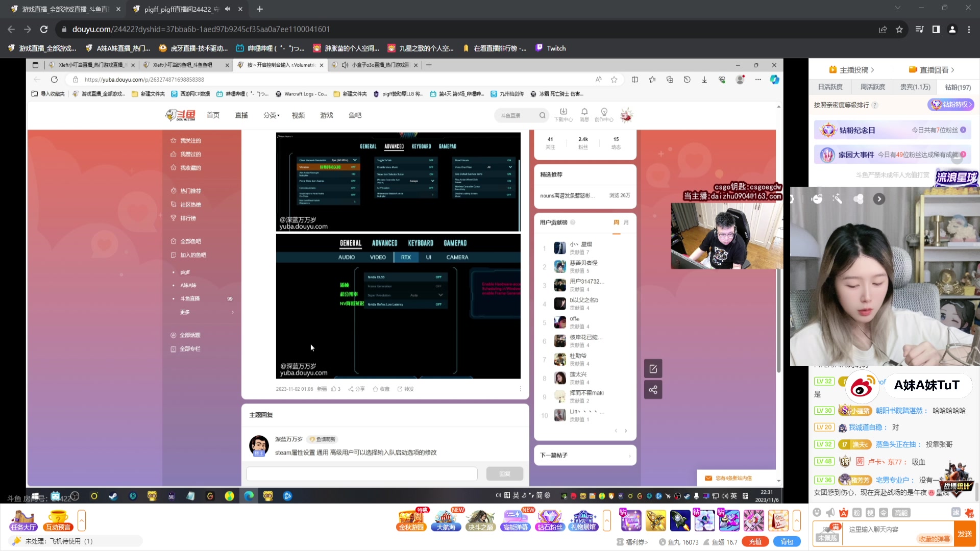The width and height of the screenshot is (980, 551).
Task: Expand the left activity bar chevron
Action: (82, 520)
